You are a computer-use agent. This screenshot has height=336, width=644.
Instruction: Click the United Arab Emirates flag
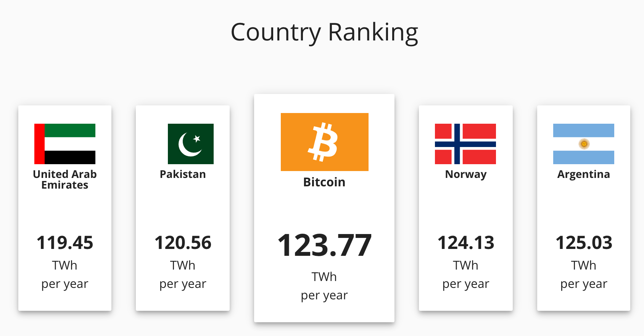pos(65,144)
